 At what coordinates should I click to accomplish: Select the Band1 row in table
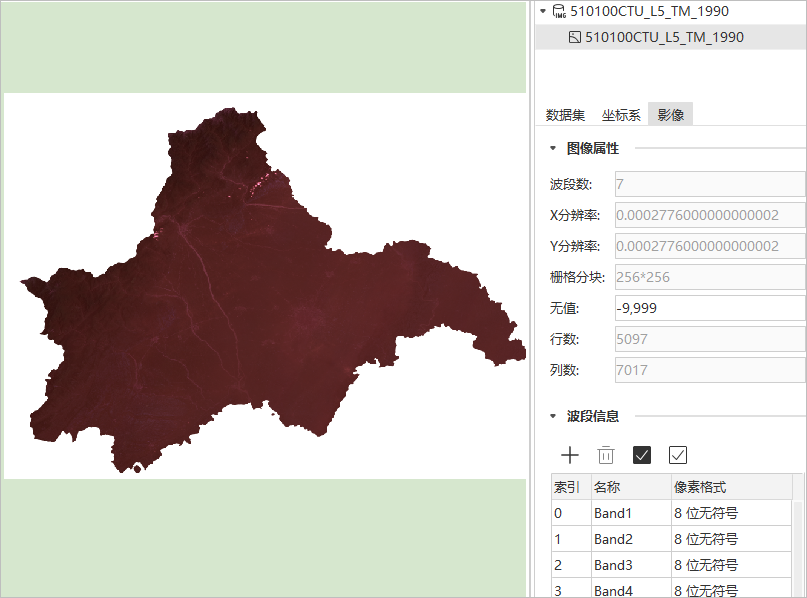tap(630, 514)
